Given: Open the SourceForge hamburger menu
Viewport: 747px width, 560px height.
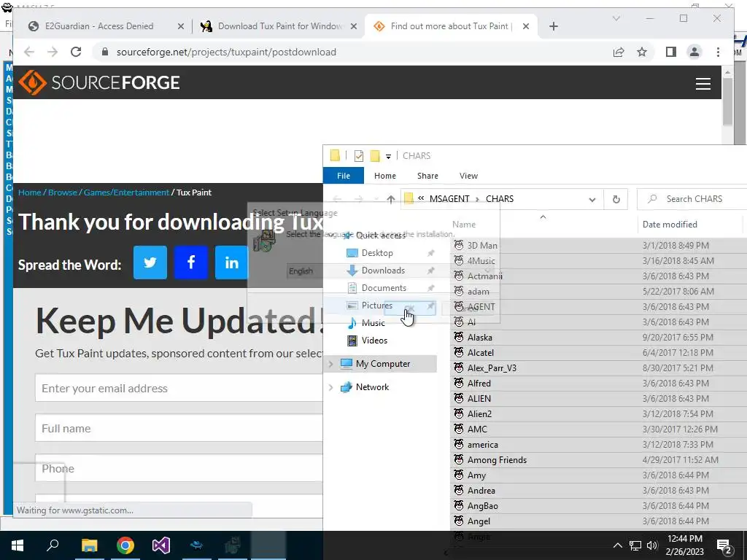Looking at the screenshot, I should click(x=703, y=84).
